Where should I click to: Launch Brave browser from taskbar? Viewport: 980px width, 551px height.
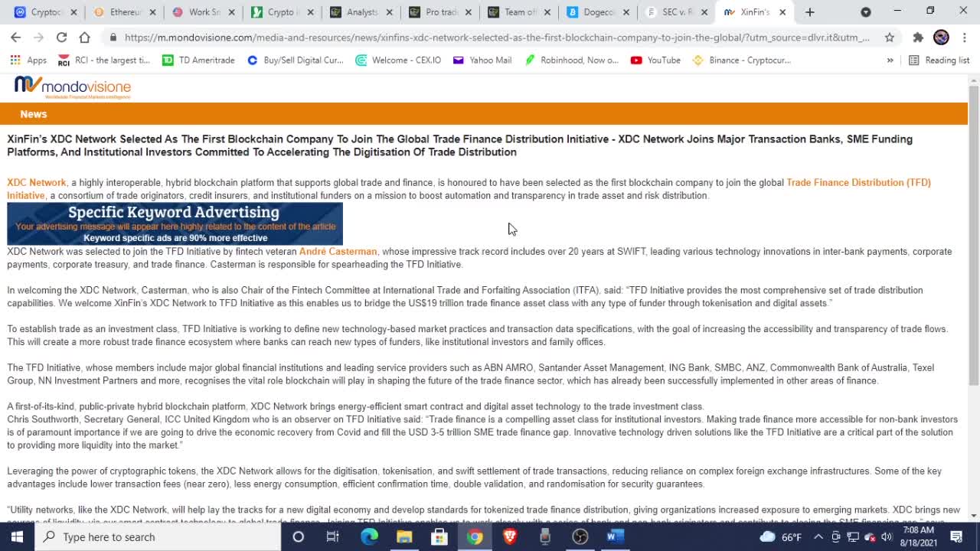(x=510, y=536)
